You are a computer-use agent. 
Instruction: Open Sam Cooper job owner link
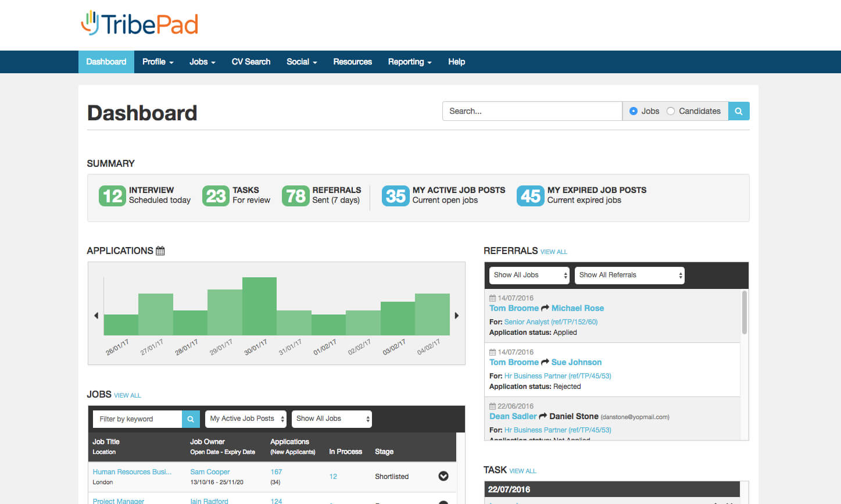click(x=210, y=472)
